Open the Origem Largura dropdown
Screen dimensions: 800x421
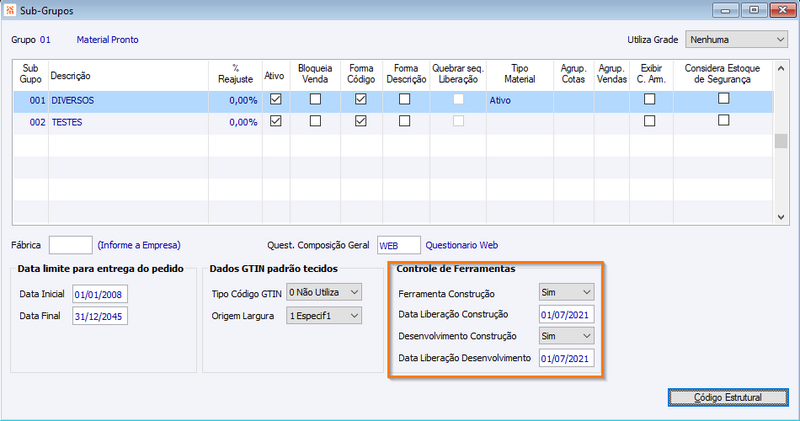click(324, 315)
